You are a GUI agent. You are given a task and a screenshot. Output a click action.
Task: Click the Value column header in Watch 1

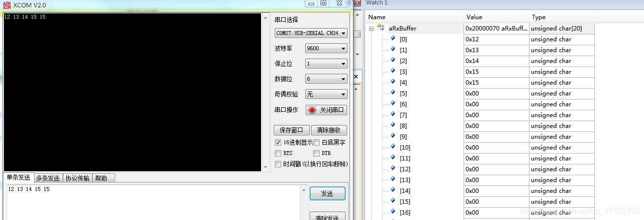497,17
